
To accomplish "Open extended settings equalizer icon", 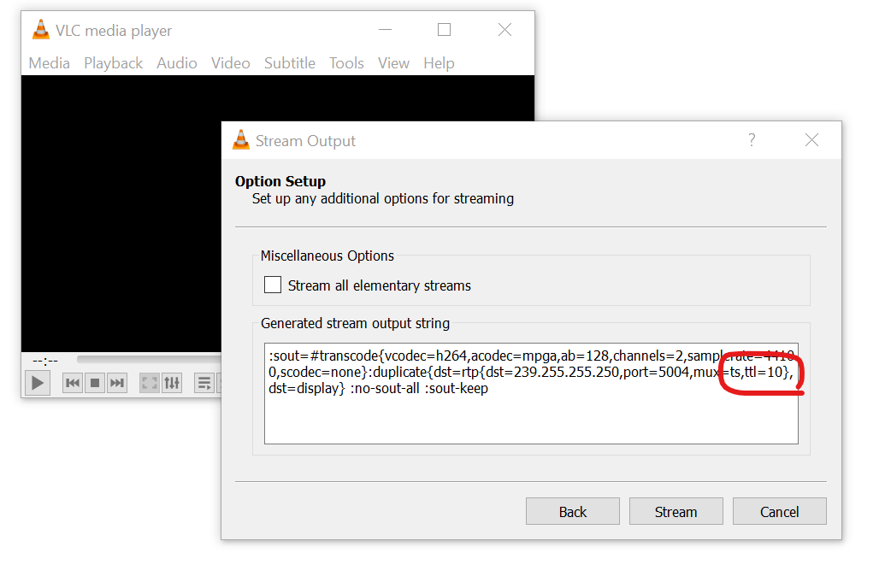I will tap(172, 383).
